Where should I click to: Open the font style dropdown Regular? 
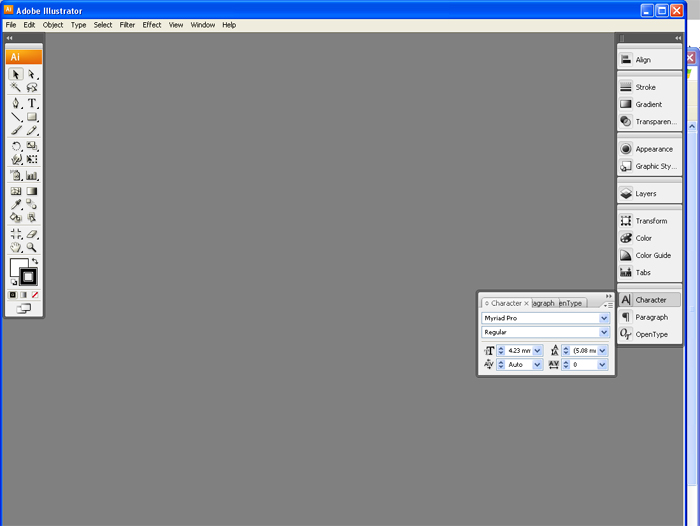[604, 332]
